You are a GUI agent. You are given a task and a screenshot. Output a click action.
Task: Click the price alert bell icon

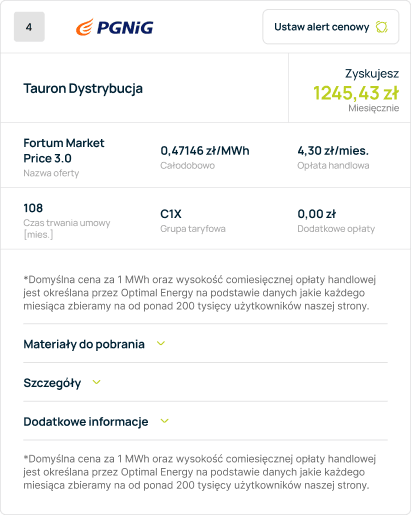coord(382,27)
